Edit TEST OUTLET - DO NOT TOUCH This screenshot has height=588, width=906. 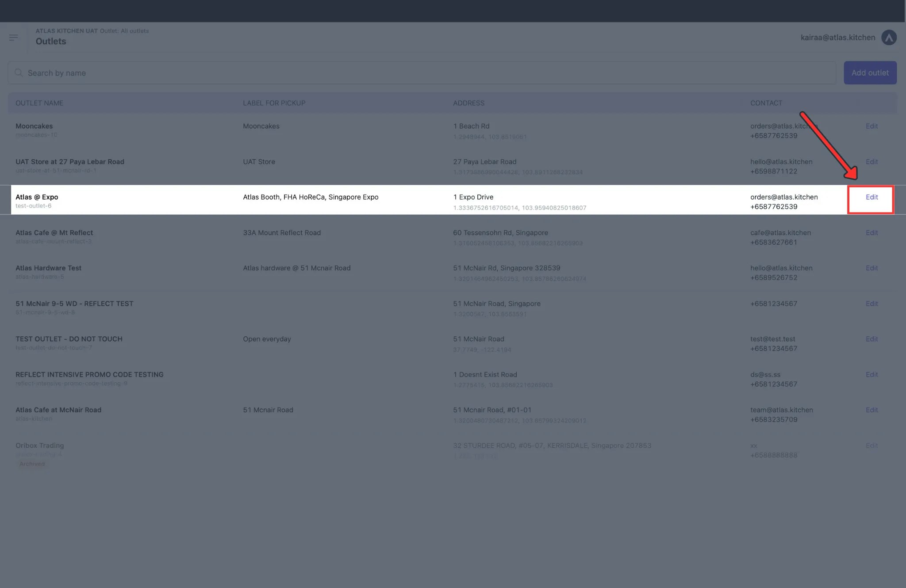(871, 339)
